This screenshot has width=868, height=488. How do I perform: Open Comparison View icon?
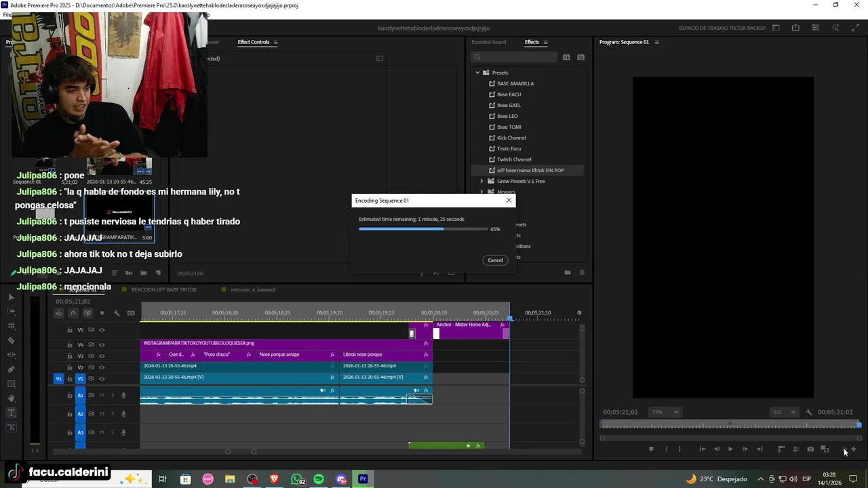tap(825, 449)
